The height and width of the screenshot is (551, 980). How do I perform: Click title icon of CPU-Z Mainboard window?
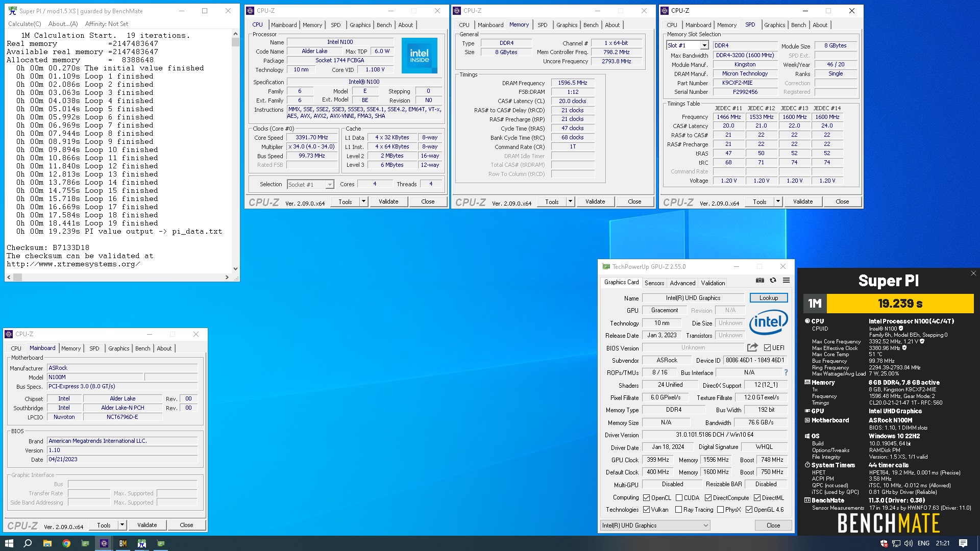click(9, 334)
